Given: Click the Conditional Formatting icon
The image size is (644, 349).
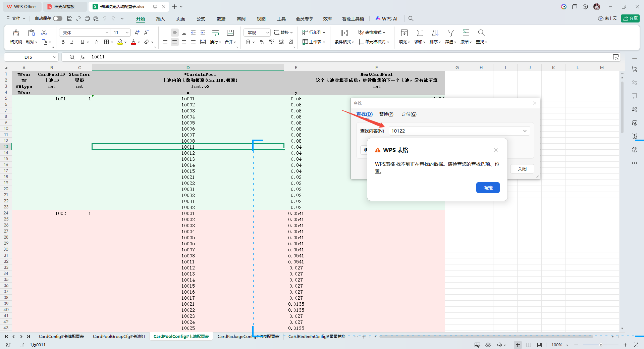Looking at the screenshot, I should point(344,33).
